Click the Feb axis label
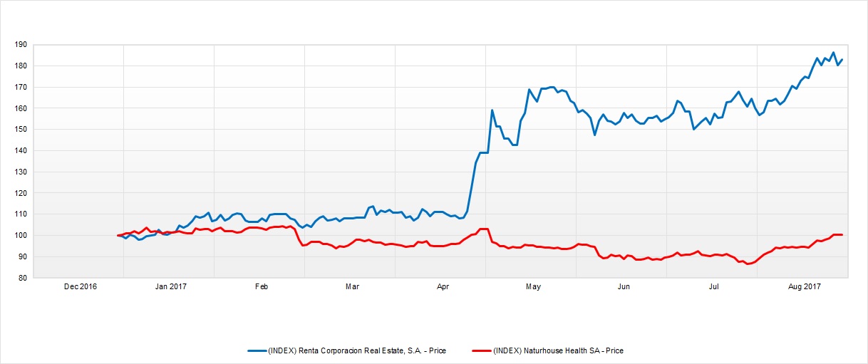 262,286
